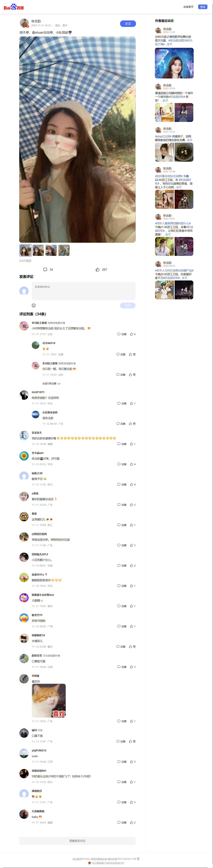Open the 意见反馈 footer link
This screenshot has width=213, height=868.
point(112,859)
